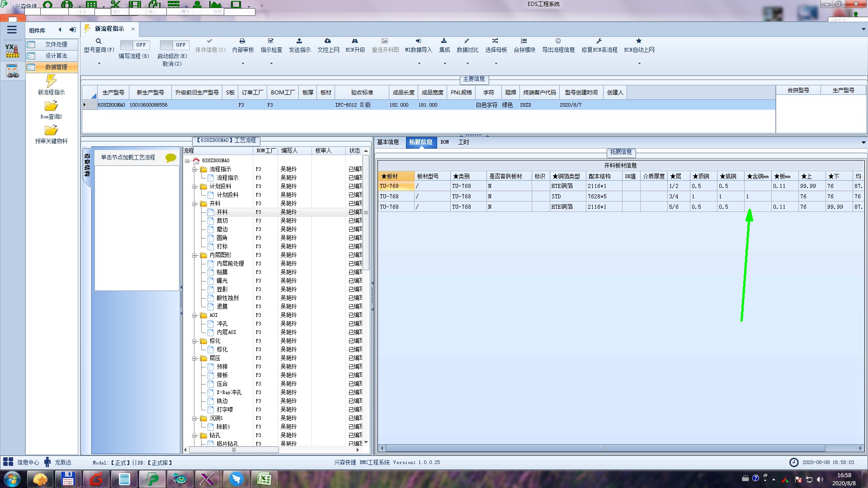Click the 文件处理 sidebar item
The image size is (868, 488).
(x=56, y=44)
